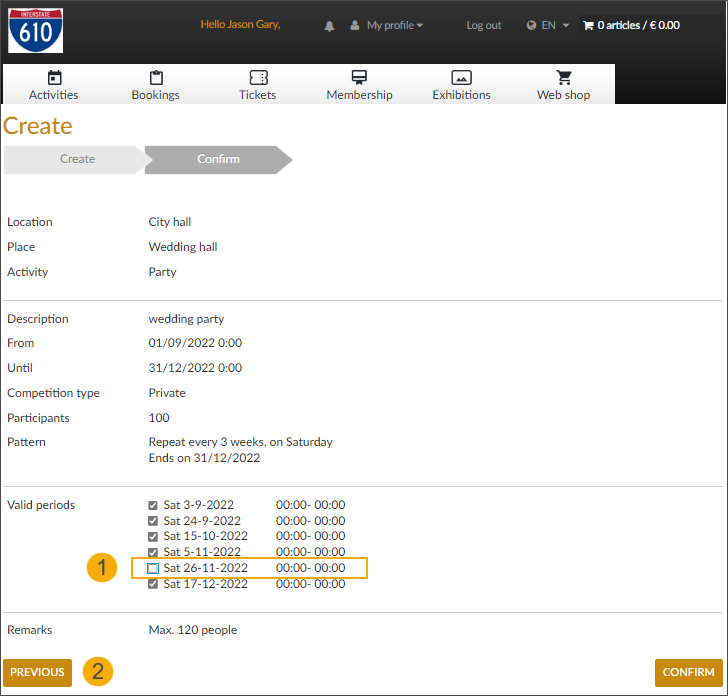Check the Sat 26-11-2022 period checkbox

(x=153, y=568)
